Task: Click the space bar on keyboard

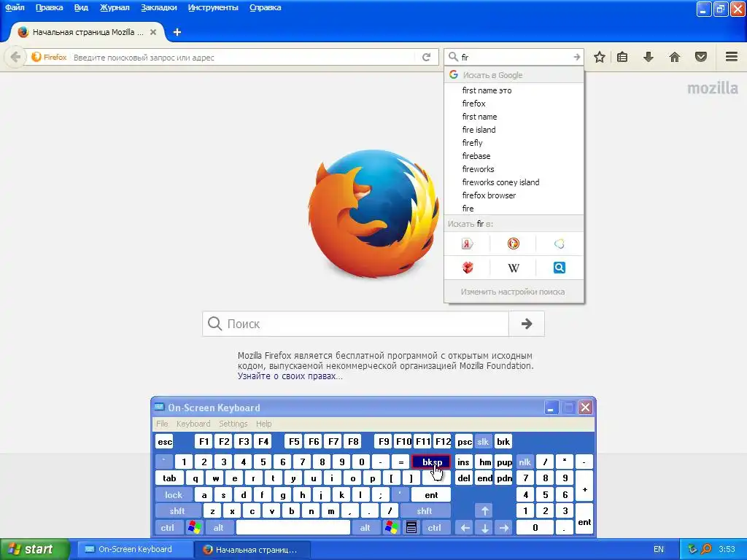Action: point(293,527)
